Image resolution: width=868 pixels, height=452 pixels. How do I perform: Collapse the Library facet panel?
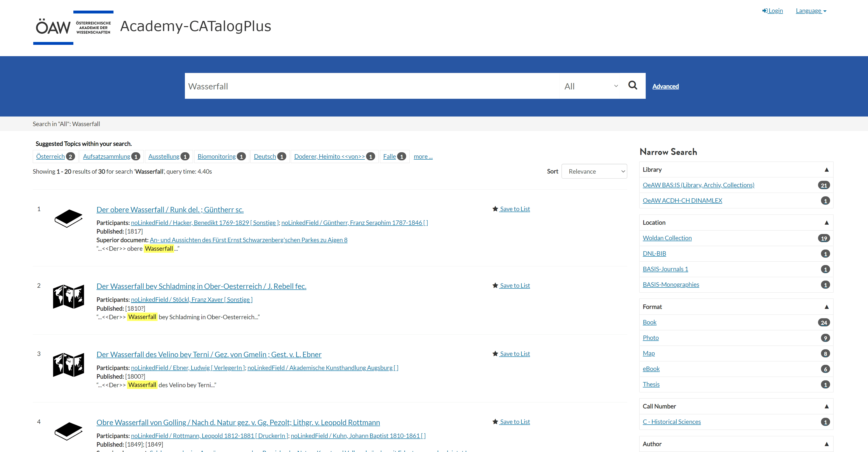point(826,169)
